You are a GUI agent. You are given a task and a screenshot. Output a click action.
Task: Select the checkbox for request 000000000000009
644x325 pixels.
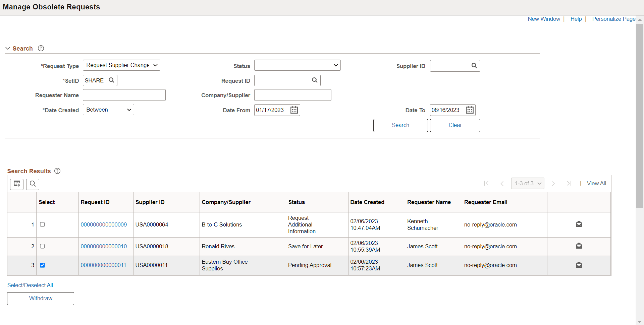point(42,224)
